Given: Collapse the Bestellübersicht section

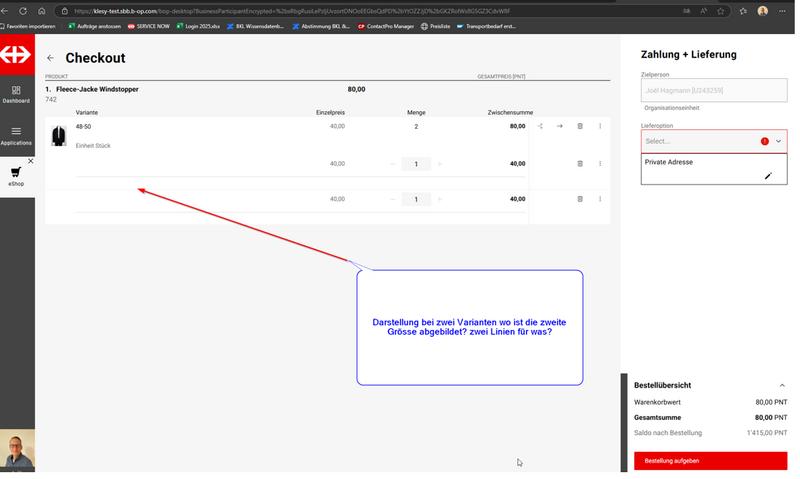Looking at the screenshot, I should tap(781, 385).
